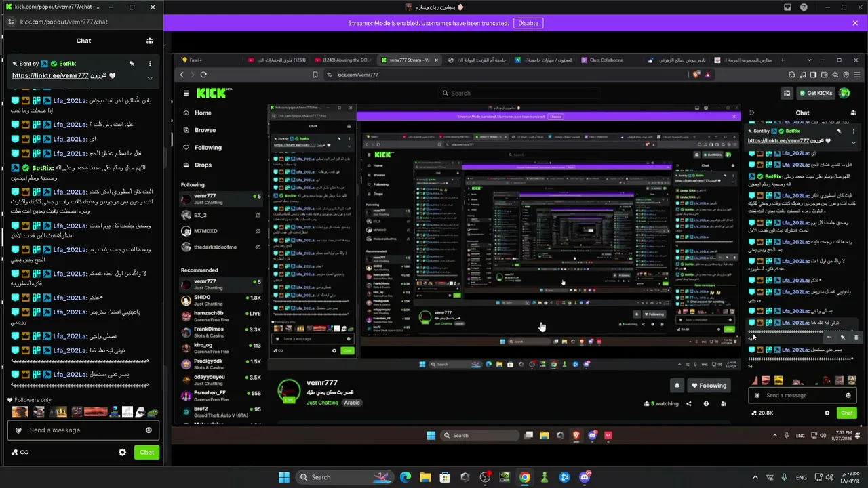Toggle the Following button for vemr777
This screenshot has width=868, height=488.
point(709,386)
